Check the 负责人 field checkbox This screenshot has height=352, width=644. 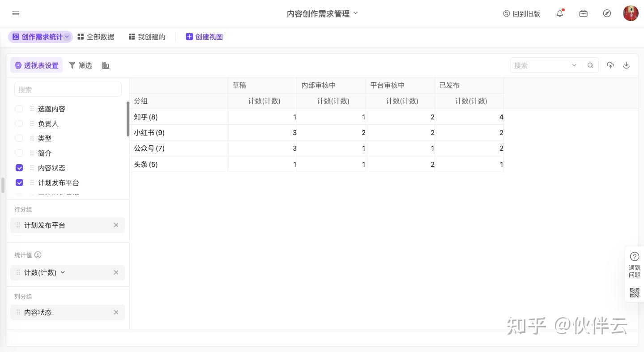(19, 123)
